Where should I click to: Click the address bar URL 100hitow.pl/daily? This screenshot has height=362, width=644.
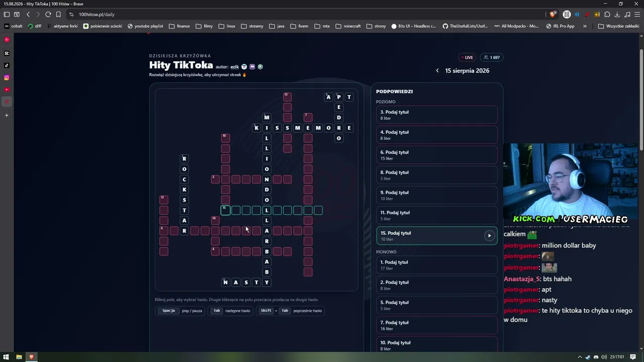(x=97, y=15)
